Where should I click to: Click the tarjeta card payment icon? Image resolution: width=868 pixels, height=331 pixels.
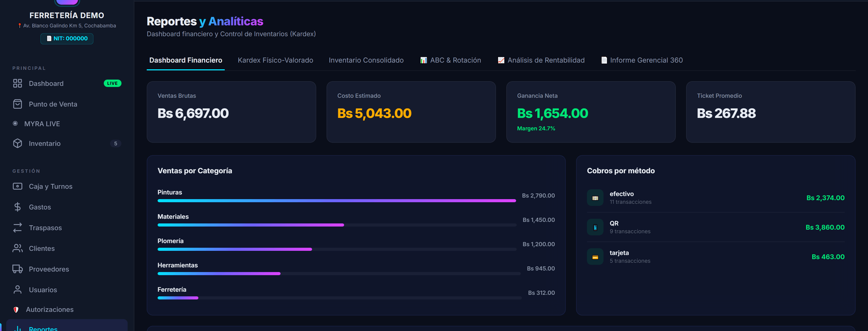(595, 257)
